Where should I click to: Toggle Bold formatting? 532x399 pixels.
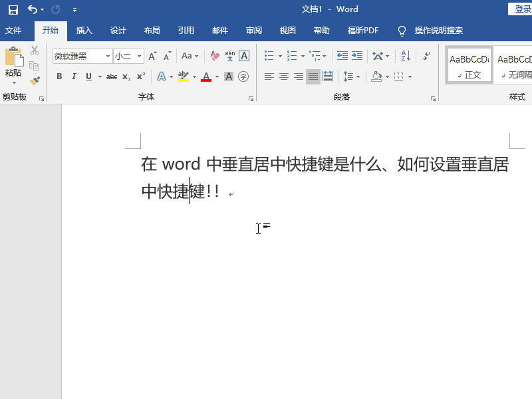pyautogui.click(x=59, y=76)
